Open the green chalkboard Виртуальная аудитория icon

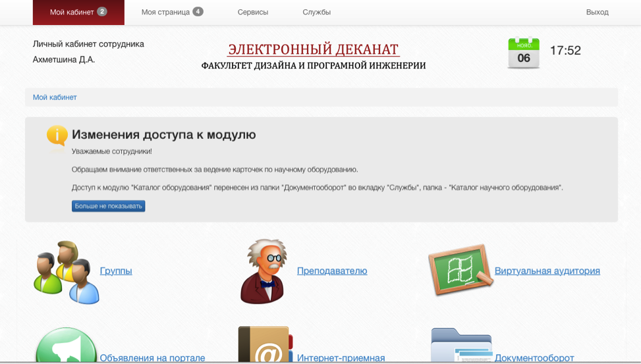[460, 270]
